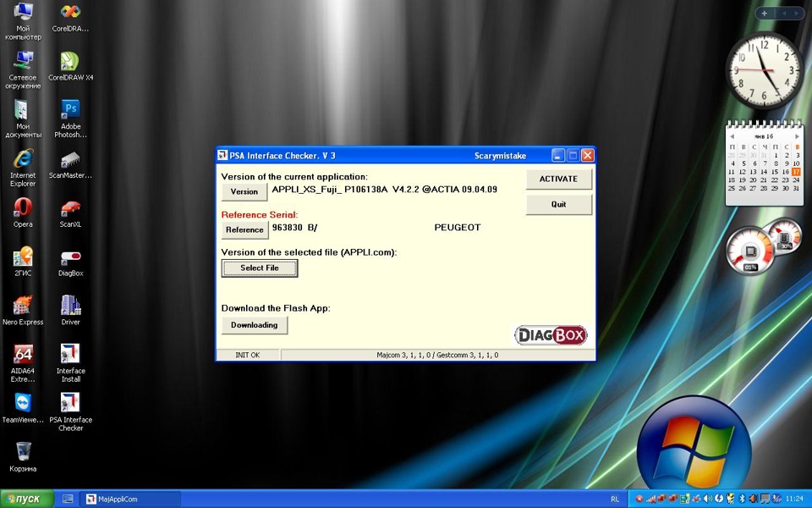Select the Сетевое окружение desktop icon
This screenshot has width=812, height=508.
pos(23,70)
